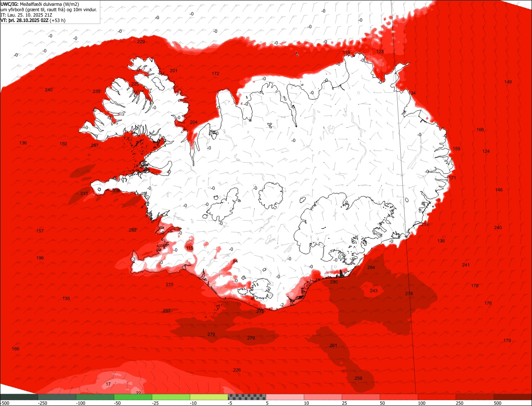Click the flux value 239 on the map

pyautogui.click(x=96, y=91)
